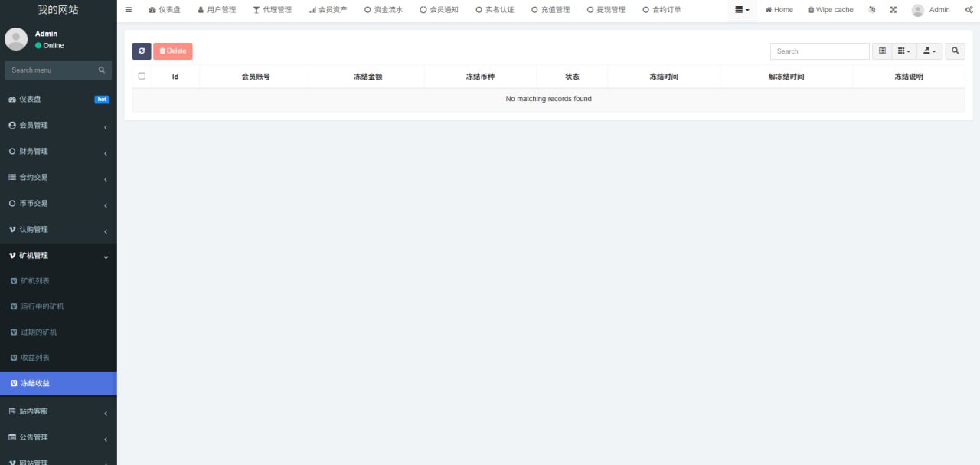Image resolution: width=980 pixels, height=465 pixels.
Task: Open the 充值管理 top tab
Action: (550, 10)
